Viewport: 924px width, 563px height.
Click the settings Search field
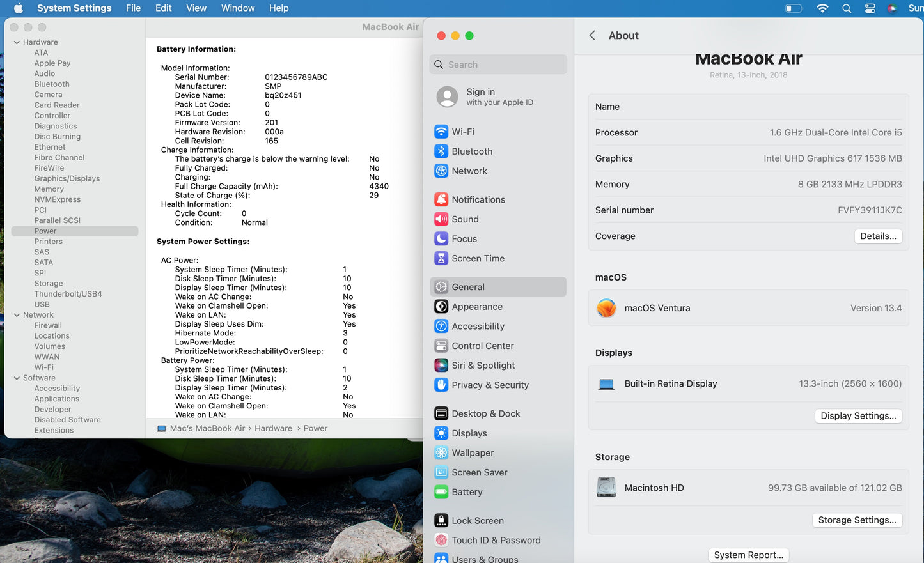[498, 65]
